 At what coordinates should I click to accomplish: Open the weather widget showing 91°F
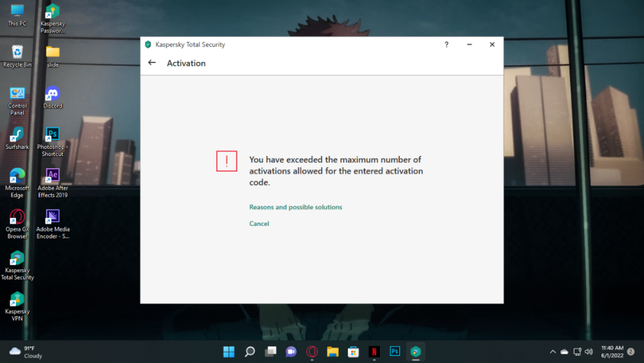pos(26,351)
